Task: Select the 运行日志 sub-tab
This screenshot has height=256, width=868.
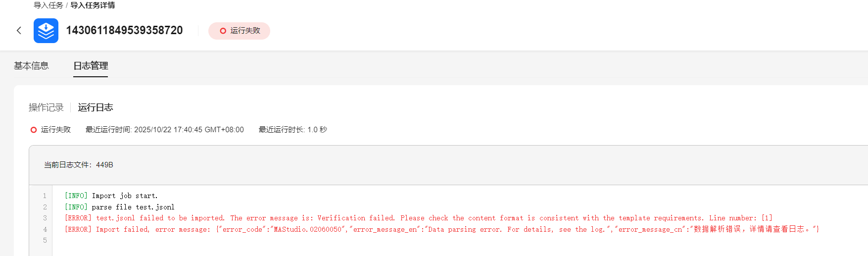Action: pos(96,107)
